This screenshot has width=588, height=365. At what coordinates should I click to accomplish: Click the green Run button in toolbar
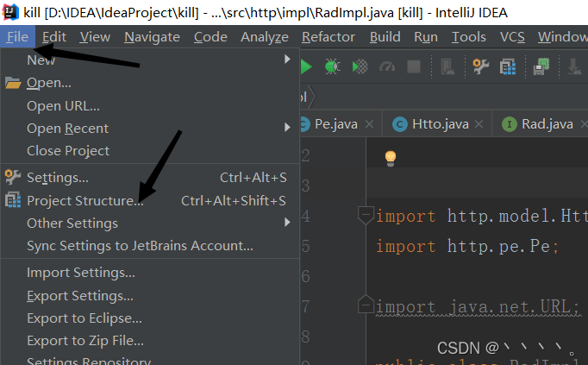click(306, 66)
